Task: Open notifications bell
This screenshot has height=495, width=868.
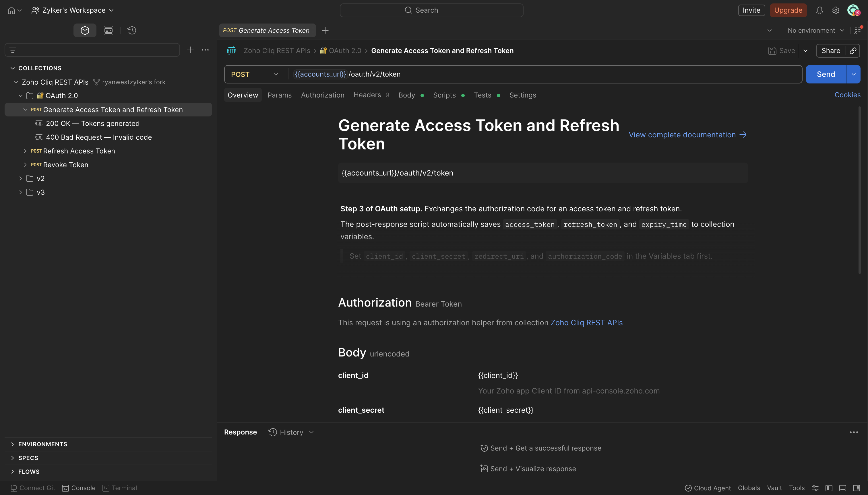Action: pos(819,10)
